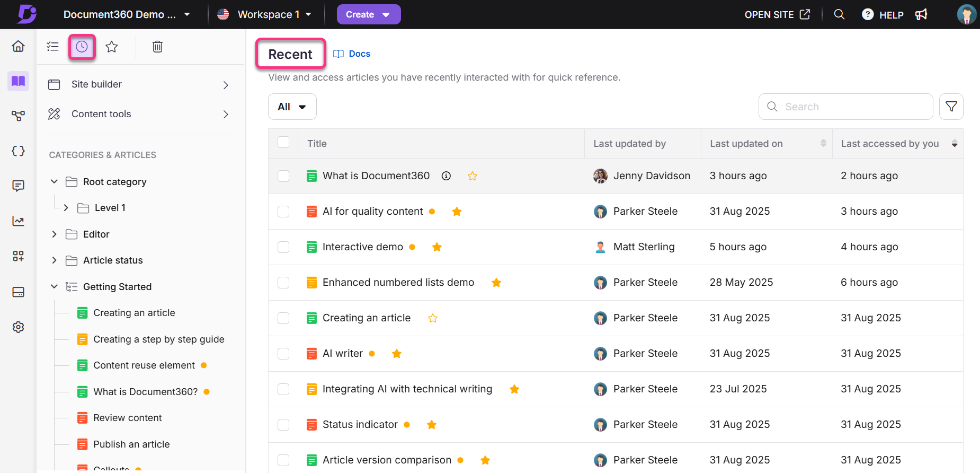Open the API documentation braces icon
980x473 pixels.
18,151
